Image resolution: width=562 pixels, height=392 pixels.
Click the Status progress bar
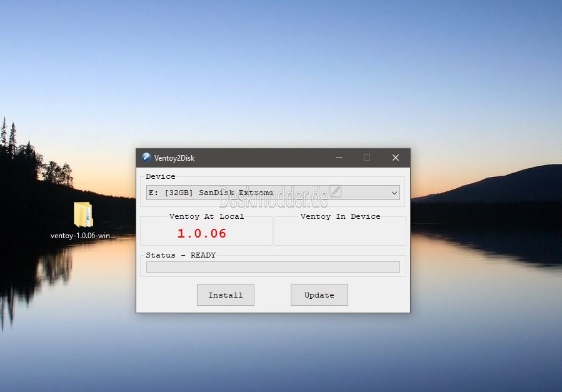273,266
